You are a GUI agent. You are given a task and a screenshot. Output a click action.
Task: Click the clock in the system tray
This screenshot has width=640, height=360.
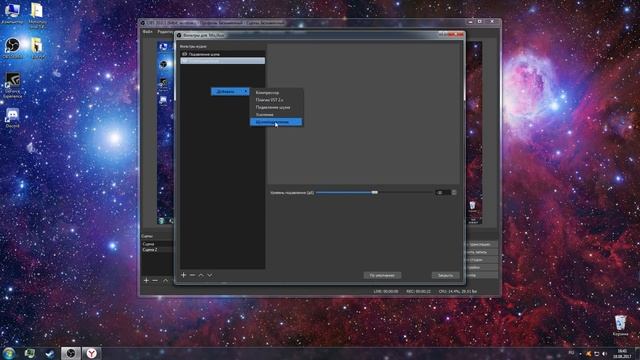622,353
